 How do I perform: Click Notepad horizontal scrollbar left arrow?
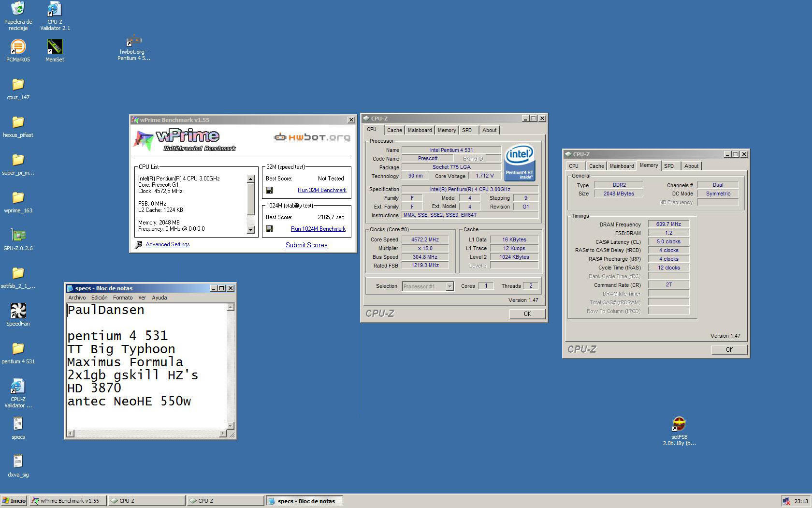point(71,433)
